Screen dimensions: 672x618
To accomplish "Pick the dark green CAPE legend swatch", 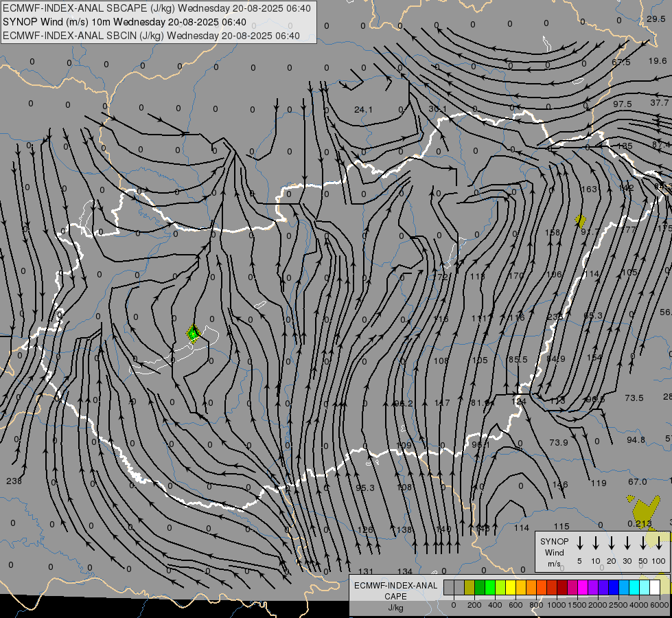I will point(480,587).
